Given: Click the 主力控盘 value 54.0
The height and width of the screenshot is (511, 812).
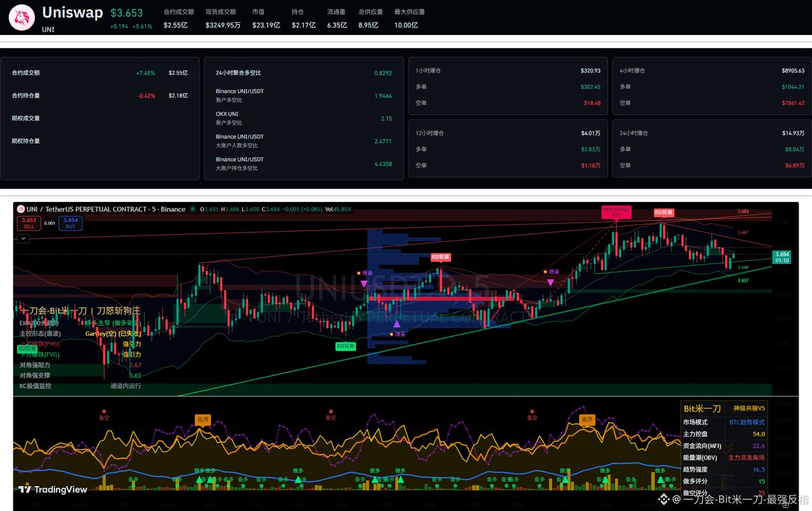Looking at the screenshot, I should point(759,434).
